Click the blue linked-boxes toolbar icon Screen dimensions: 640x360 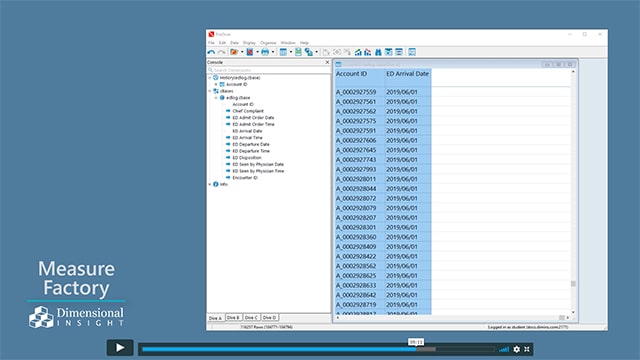(x=309, y=52)
